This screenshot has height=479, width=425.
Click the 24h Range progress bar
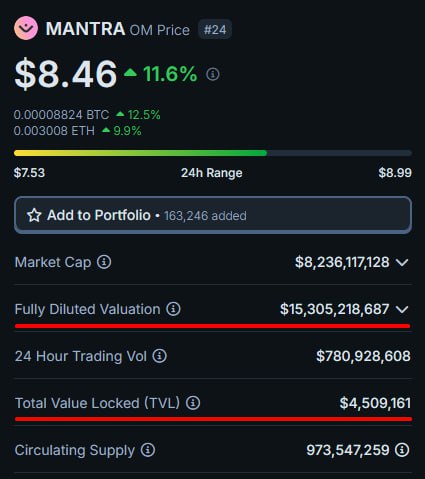point(213,153)
